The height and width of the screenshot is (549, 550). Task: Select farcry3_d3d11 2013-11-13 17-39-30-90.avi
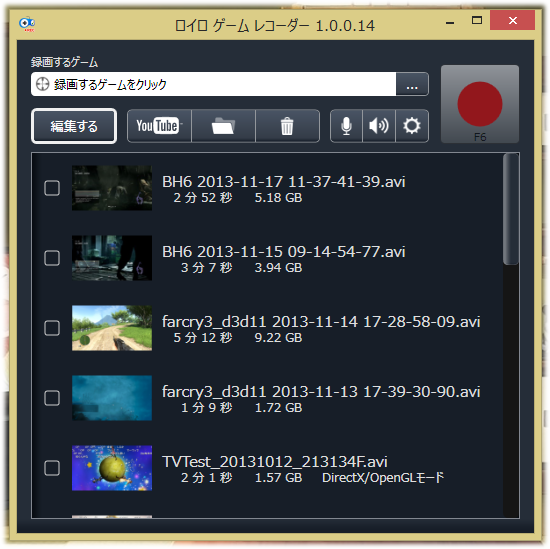321,392
